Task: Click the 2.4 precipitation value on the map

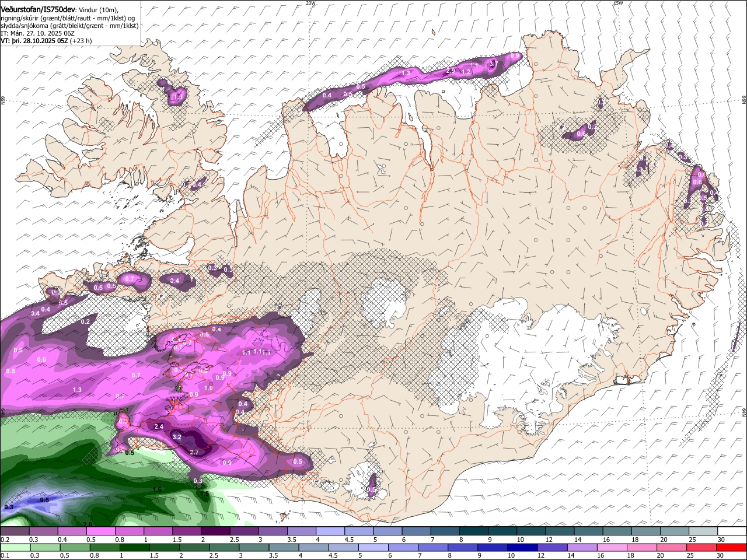Action: point(158,427)
